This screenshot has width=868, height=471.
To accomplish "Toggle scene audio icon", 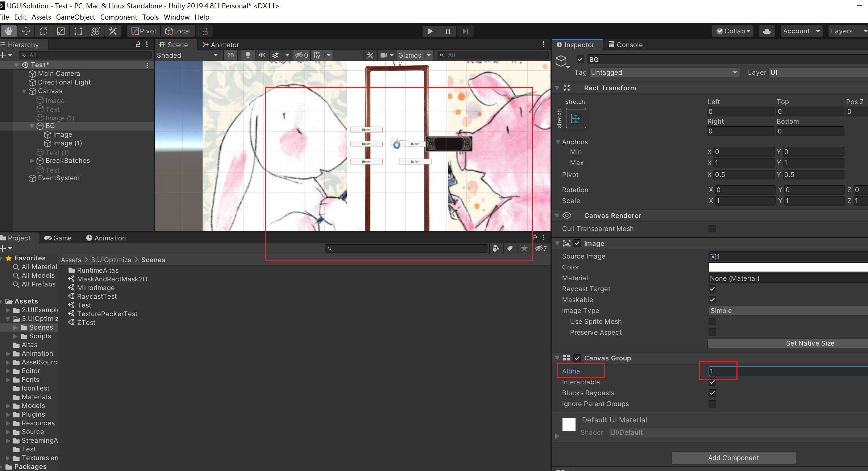I will click(x=262, y=55).
